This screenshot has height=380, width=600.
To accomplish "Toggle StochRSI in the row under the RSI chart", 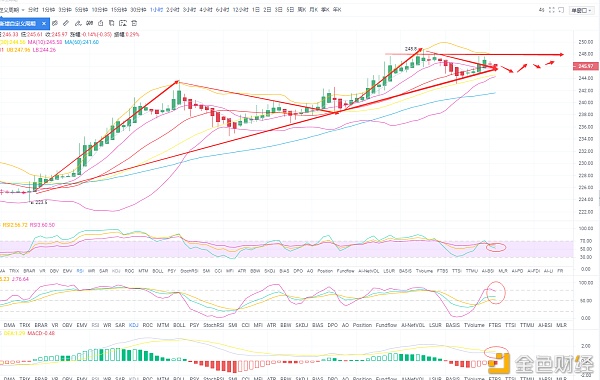I will 189,271.
